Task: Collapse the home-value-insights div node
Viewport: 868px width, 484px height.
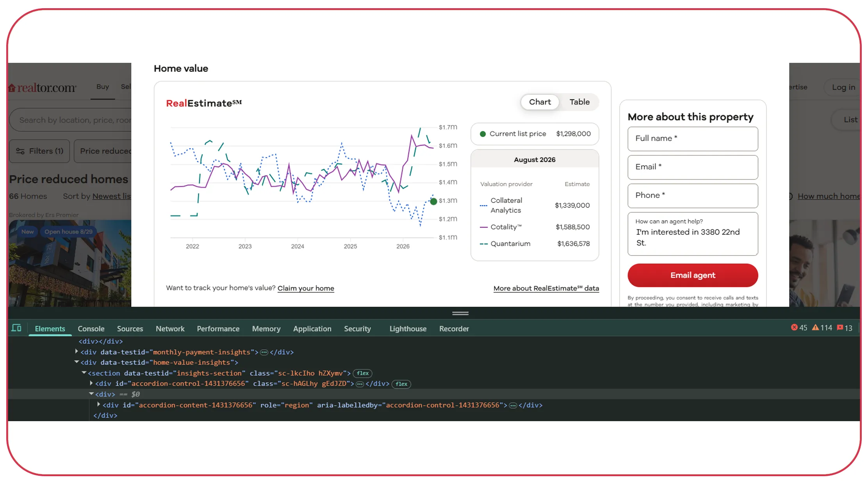Action: click(x=77, y=362)
